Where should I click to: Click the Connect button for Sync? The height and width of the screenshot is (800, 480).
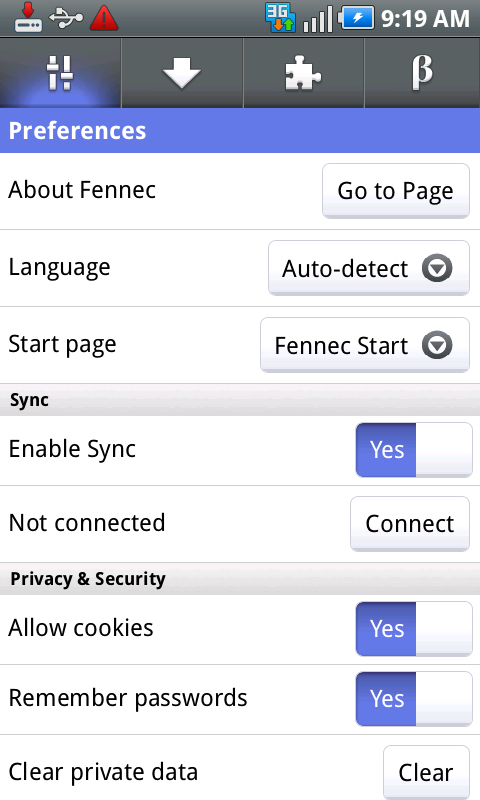pos(410,523)
